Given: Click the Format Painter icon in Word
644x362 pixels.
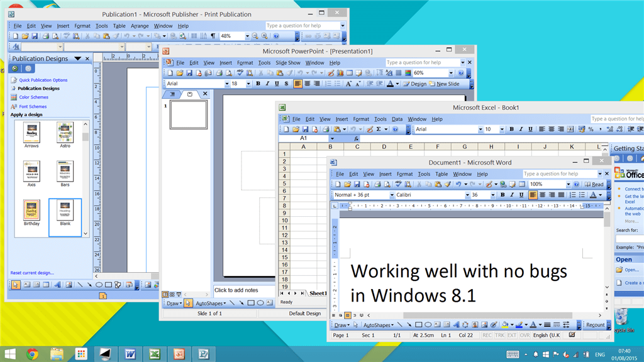Looking at the screenshot, I should click(448, 184).
